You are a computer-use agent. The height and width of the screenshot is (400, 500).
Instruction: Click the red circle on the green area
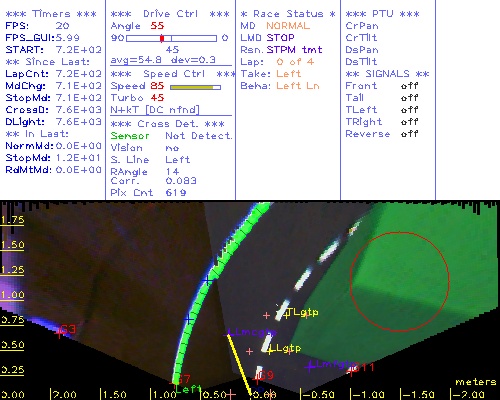400,282
